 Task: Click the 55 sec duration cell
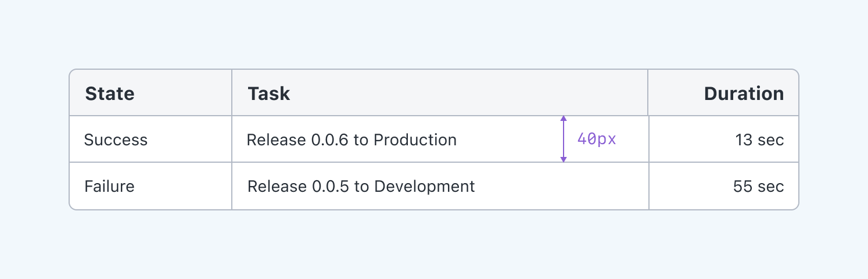(x=758, y=187)
